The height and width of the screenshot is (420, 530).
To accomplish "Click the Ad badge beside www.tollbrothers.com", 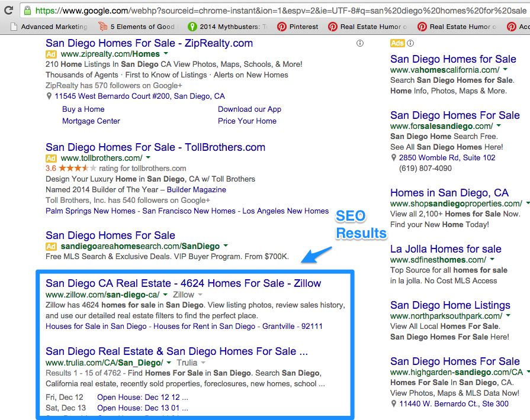I will (51, 158).
